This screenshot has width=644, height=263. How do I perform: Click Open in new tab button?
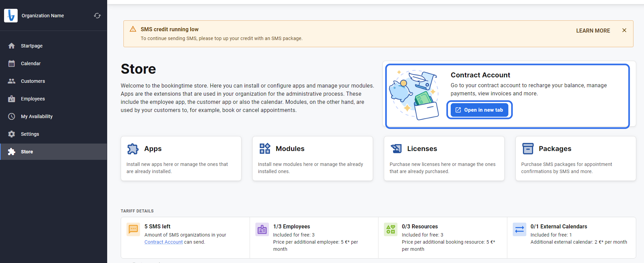tap(480, 110)
